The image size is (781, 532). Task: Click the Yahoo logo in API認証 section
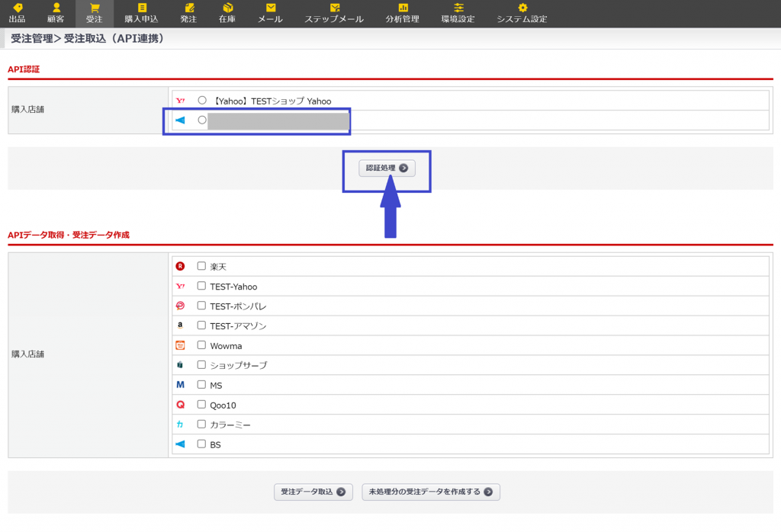(180, 101)
